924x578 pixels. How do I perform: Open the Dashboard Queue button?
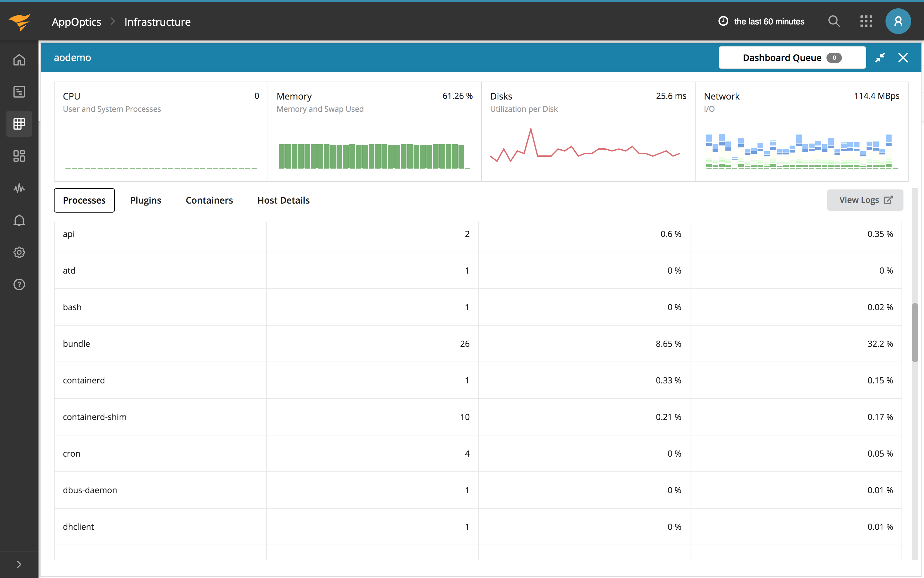coord(792,58)
